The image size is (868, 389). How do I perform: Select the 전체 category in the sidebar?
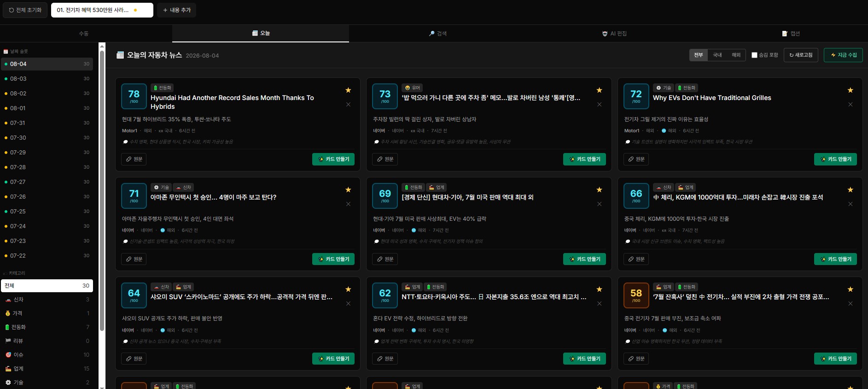tap(47, 286)
